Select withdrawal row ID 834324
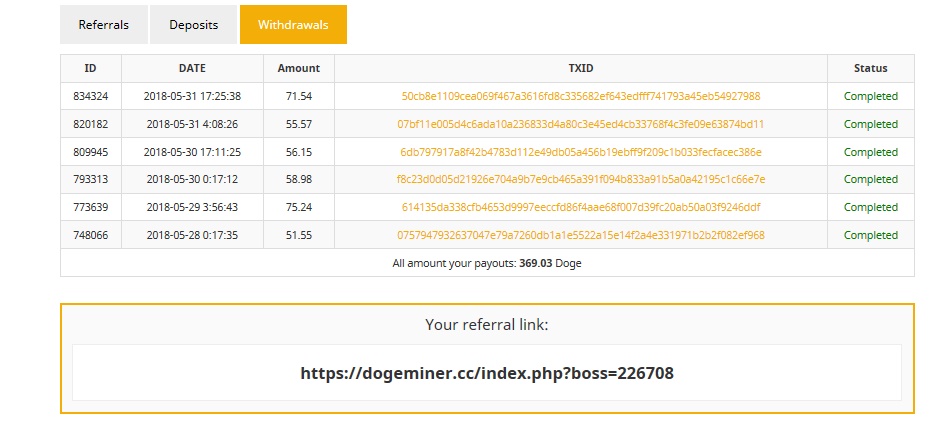Image resolution: width=950 pixels, height=427 pixels. (487, 96)
